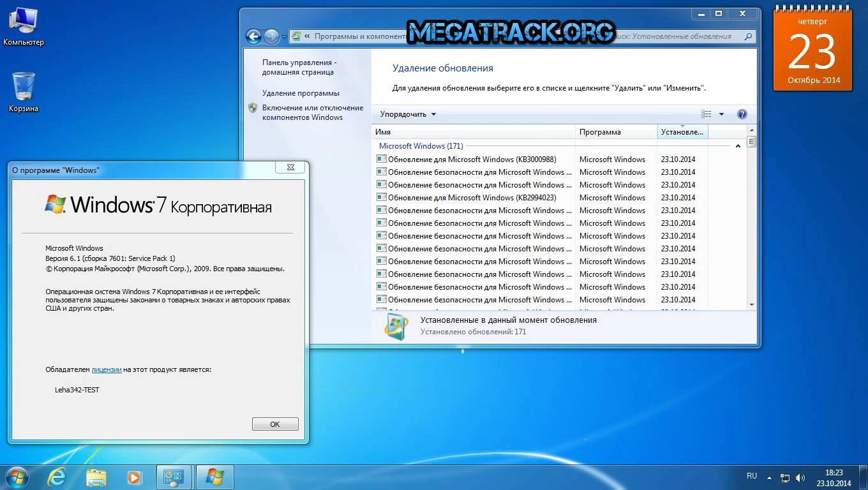
Task: Open Панель управления - домашняя страница link
Action: pyautogui.click(x=299, y=68)
